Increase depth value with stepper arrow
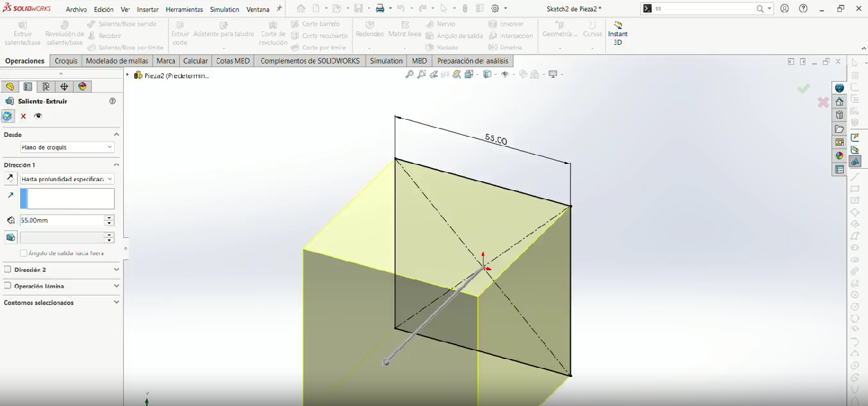 point(109,218)
